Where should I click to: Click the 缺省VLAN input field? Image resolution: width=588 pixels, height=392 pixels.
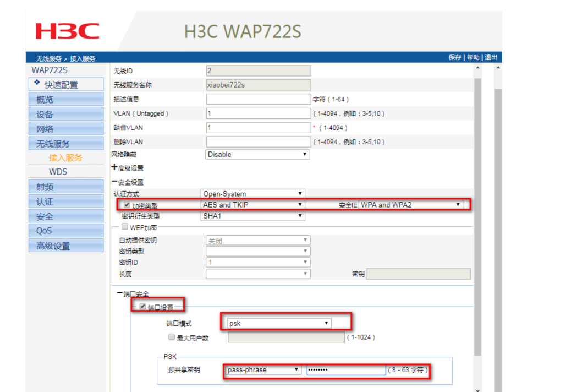tap(259, 128)
